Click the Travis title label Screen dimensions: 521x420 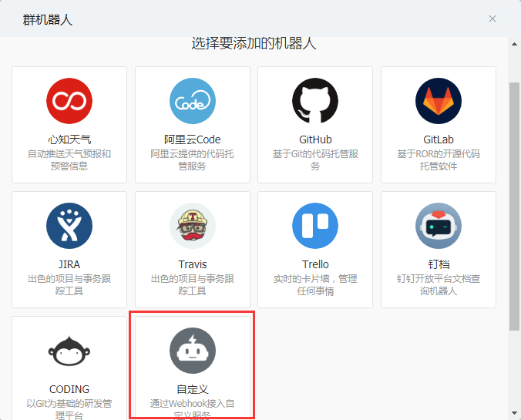click(x=193, y=264)
